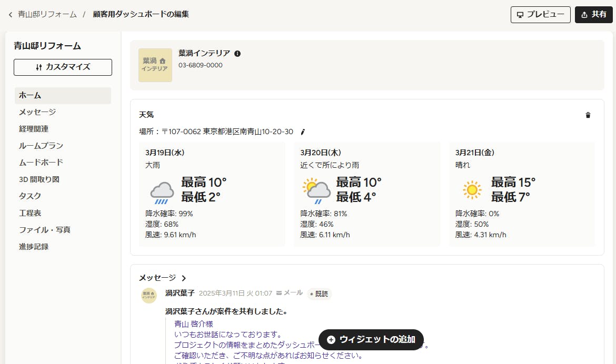This screenshot has width=616, height=364.
Task: Click the 共有 share button
Action: click(x=593, y=15)
